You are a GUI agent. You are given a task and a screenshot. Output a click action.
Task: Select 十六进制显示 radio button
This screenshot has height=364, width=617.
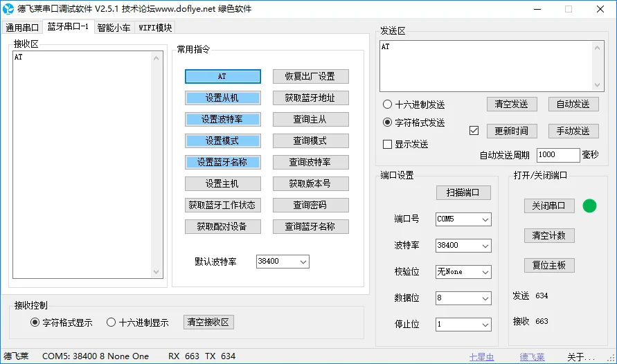[111, 322]
